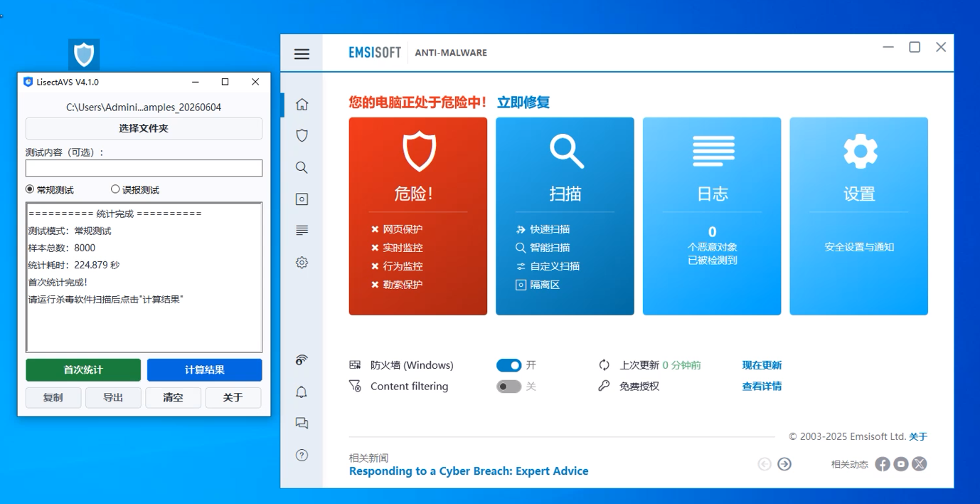Image resolution: width=980 pixels, height=504 pixels.
Task: Open the red 危险 protection tile
Action: tap(418, 216)
